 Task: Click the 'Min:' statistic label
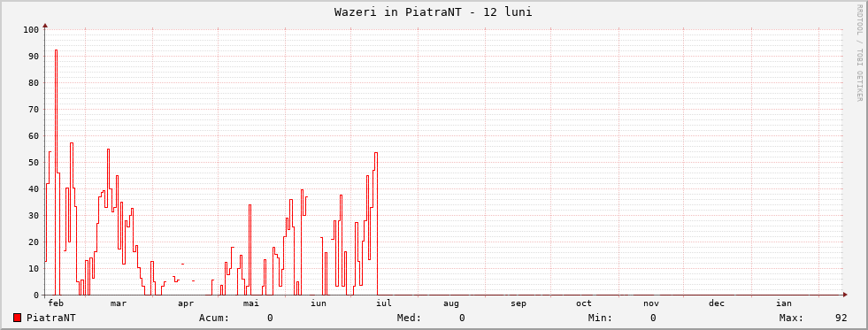600,318
